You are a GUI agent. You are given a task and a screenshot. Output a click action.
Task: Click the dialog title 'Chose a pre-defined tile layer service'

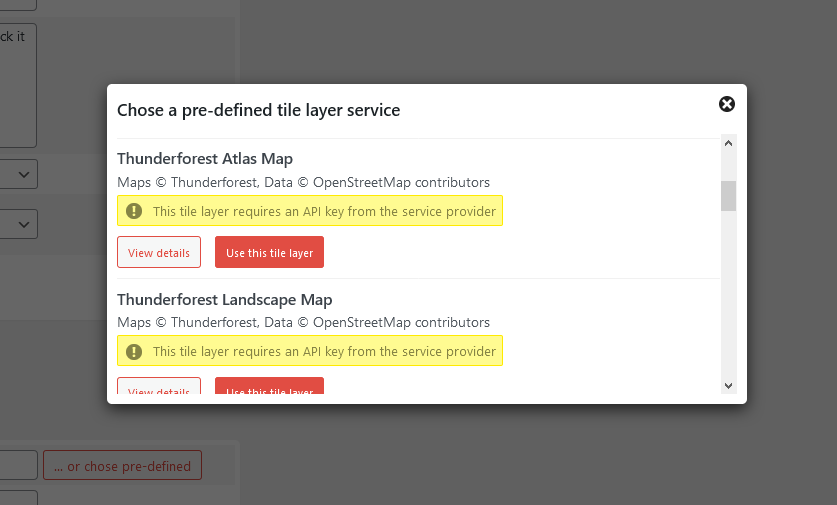pos(258,110)
